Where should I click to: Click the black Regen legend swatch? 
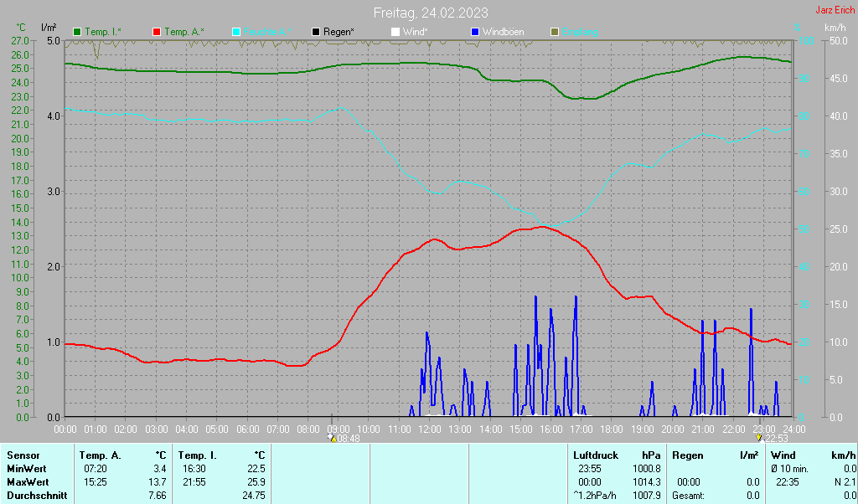click(x=316, y=32)
